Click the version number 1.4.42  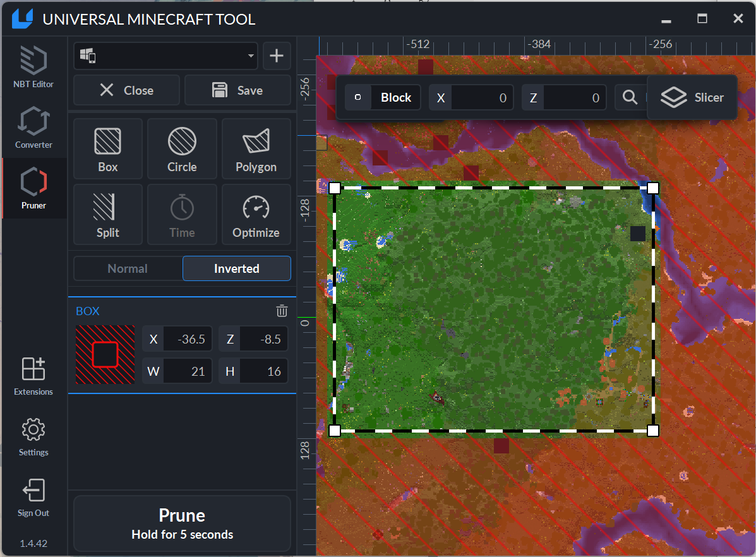33,544
